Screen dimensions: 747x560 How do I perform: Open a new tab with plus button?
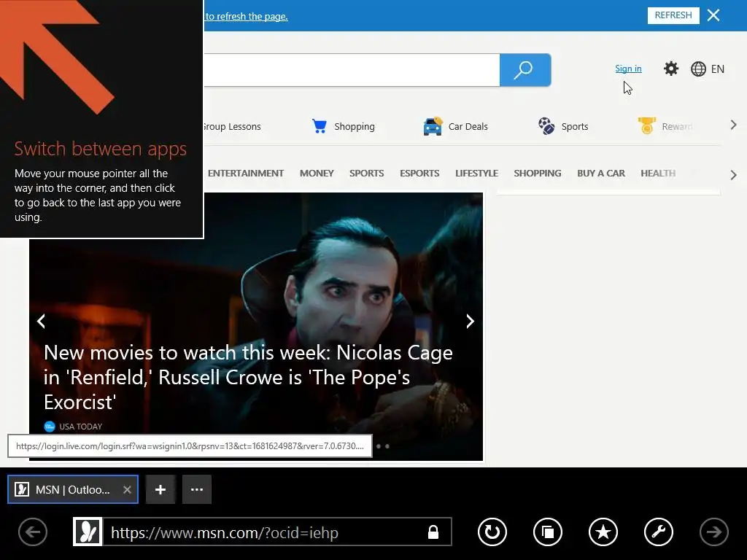[x=160, y=489]
